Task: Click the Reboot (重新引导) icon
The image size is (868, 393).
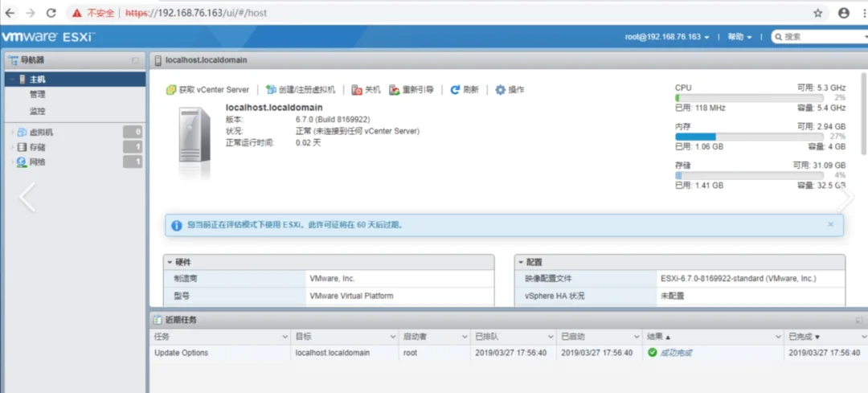Action: tap(395, 90)
